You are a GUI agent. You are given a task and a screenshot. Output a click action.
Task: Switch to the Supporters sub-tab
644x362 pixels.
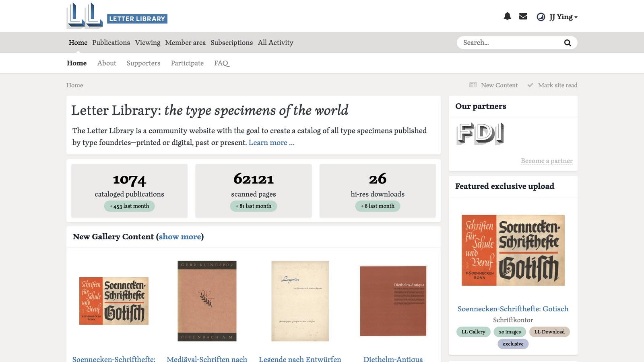click(x=143, y=63)
